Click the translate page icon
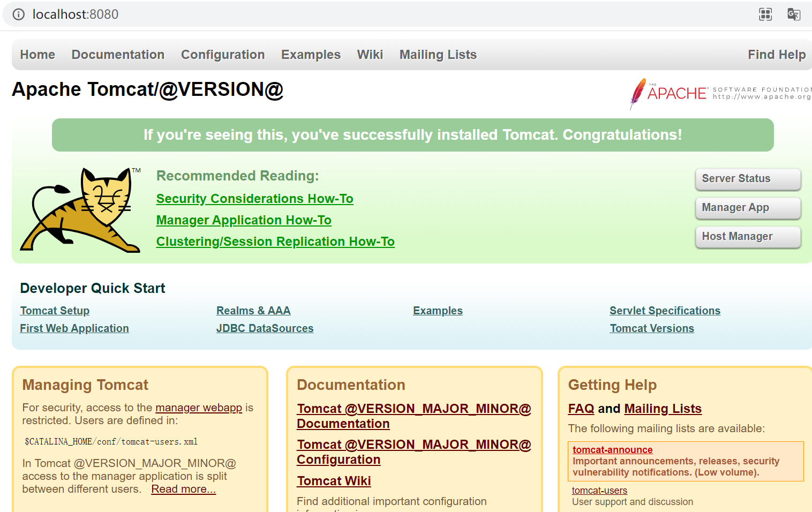Screen dimensions: 812x512 (794, 14)
